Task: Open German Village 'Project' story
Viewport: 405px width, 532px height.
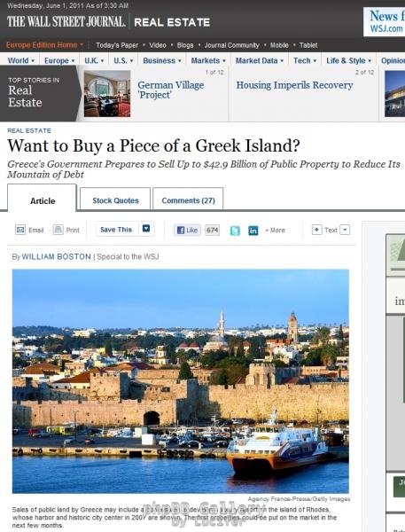Action: point(171,90)
